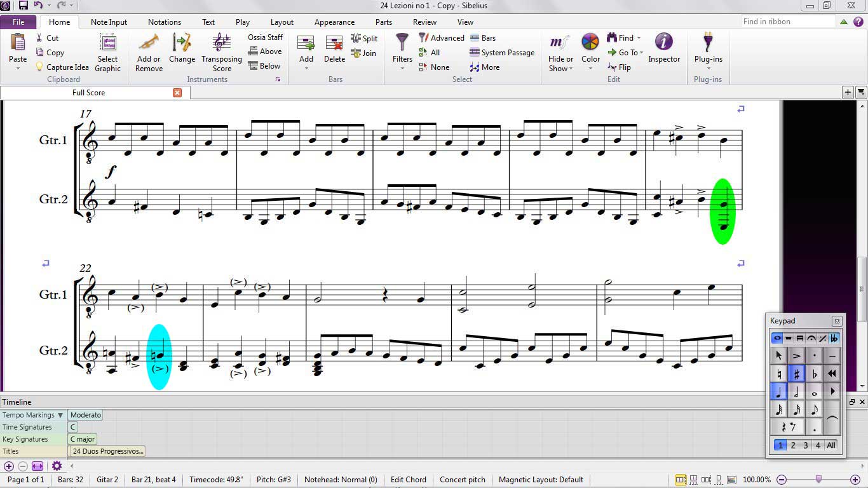Click timeline zoom in plus icon

point(9,466)
